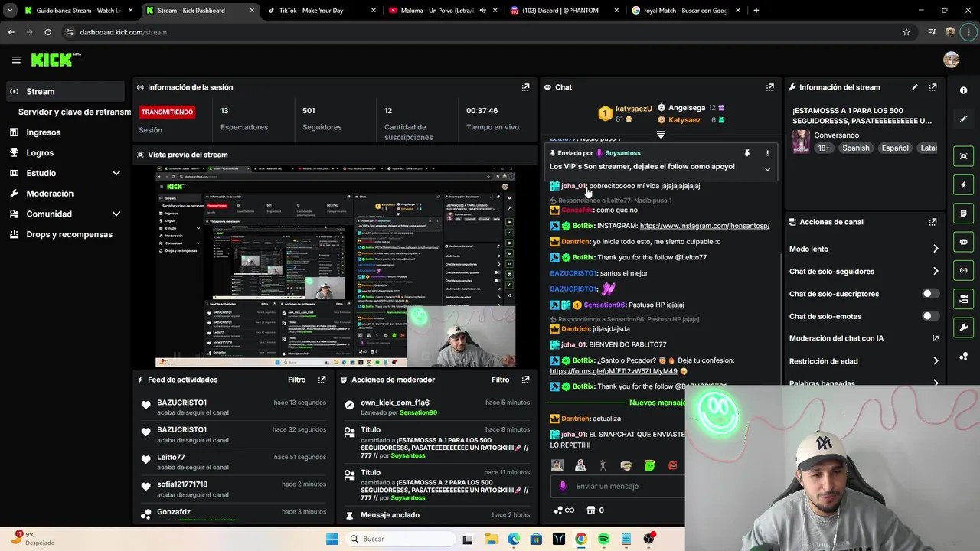Click the Sensation96 name in moderator actions
980x551 pixels.
(418, 412)
